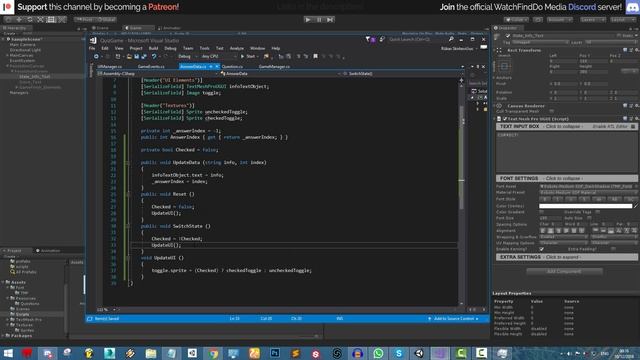Open the Unity Account dropdown
Image resolution: width=640 pixels, height=360 pixels.
pyautogui.click(x=560, y=20)
